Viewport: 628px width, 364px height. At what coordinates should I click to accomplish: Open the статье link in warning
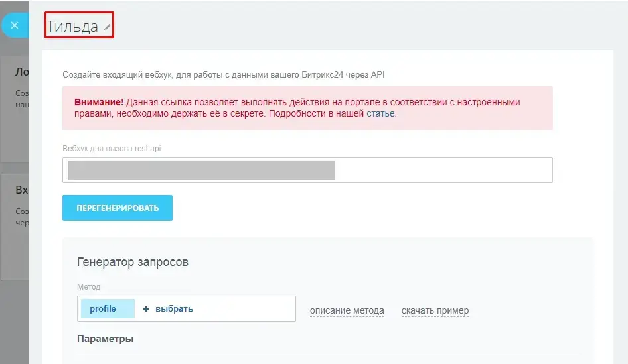[380, 113]
